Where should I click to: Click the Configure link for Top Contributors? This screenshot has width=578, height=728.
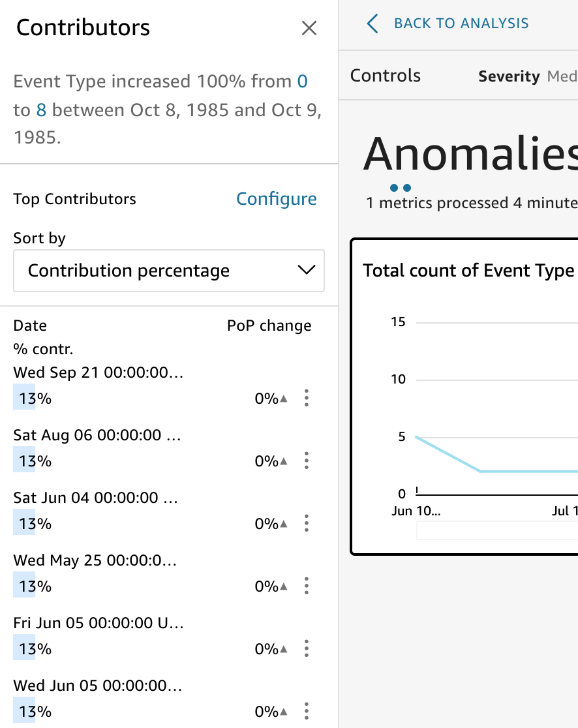point(276,199)
